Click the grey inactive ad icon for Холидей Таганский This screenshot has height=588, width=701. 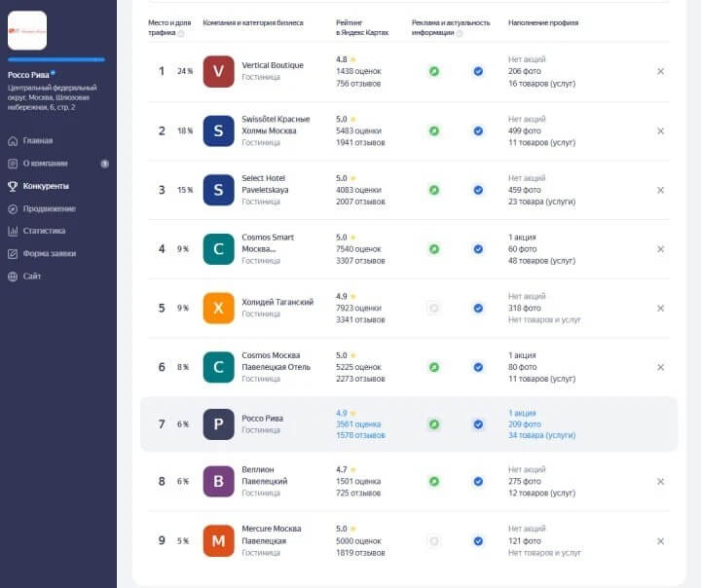(x=433, y=308)
